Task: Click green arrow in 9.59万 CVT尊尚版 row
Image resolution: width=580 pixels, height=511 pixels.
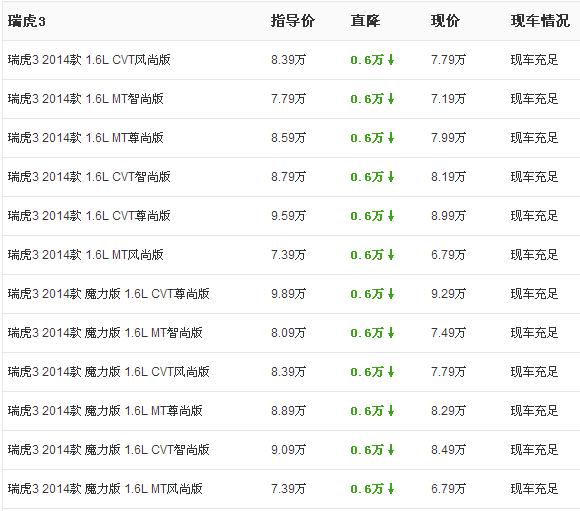Action: [x=391, y=216]
